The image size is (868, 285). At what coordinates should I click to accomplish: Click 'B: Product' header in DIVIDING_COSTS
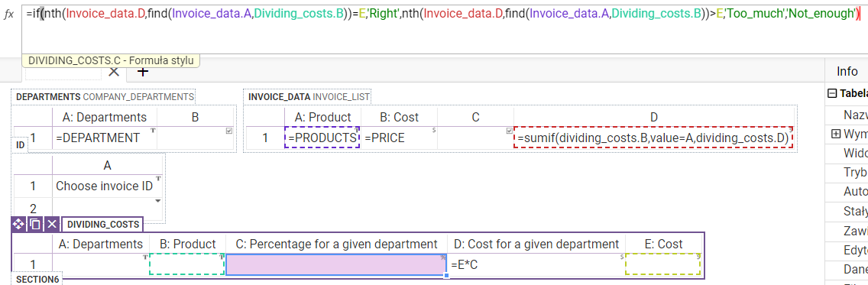[187, 244]
